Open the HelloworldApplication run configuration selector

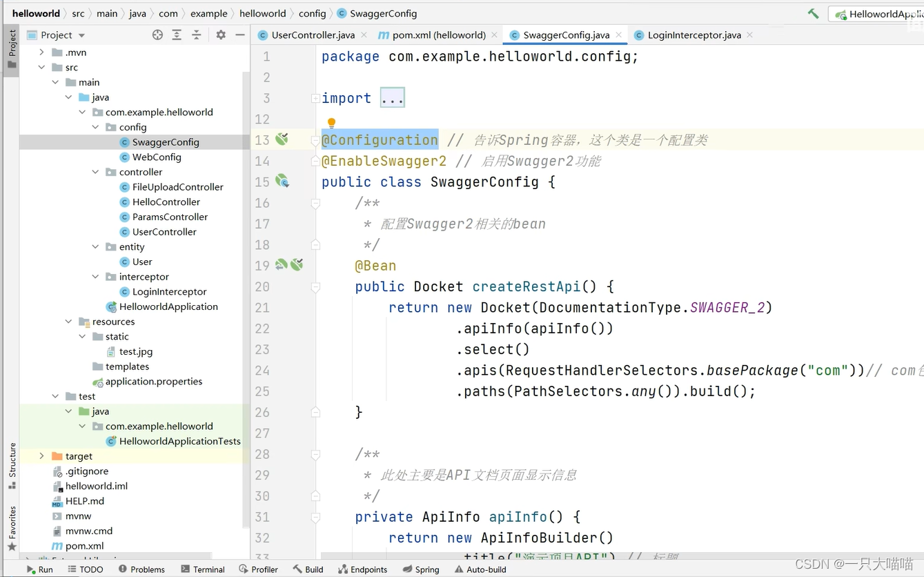tap(876, 14)
